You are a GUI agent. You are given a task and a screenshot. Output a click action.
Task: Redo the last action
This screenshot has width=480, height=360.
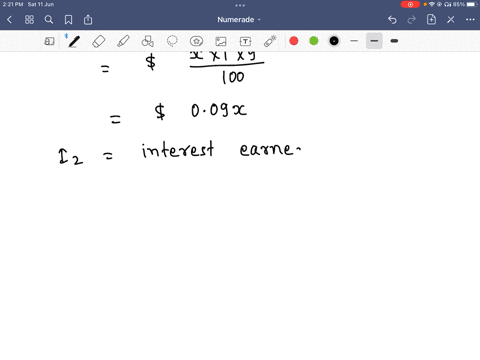(x=412, y=20)
